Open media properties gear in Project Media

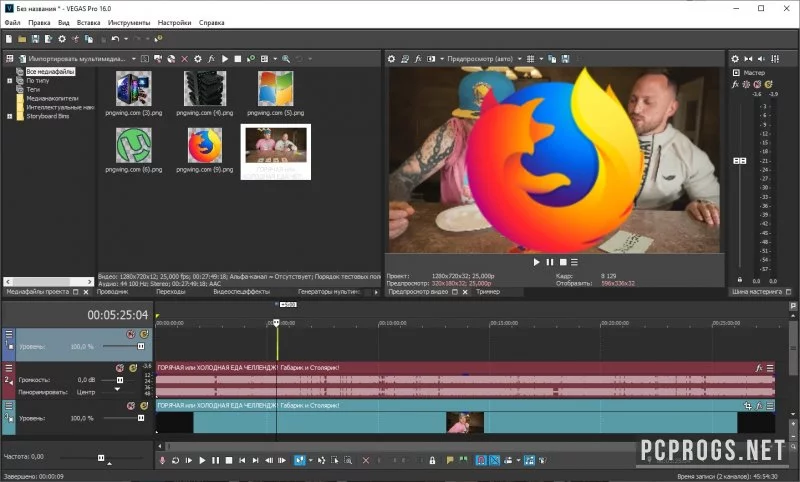198,59
